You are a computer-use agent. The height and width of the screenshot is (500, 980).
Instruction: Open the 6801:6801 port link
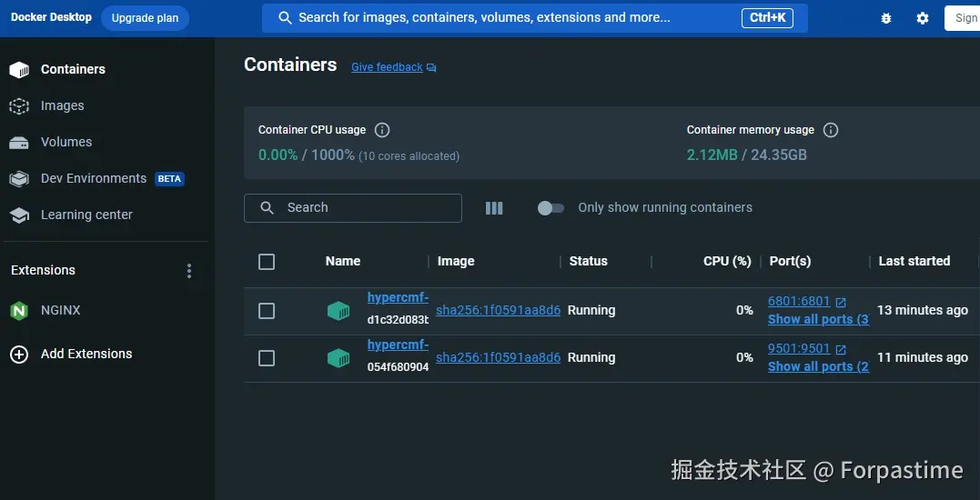pyautogui.click(x=799, y=302)
